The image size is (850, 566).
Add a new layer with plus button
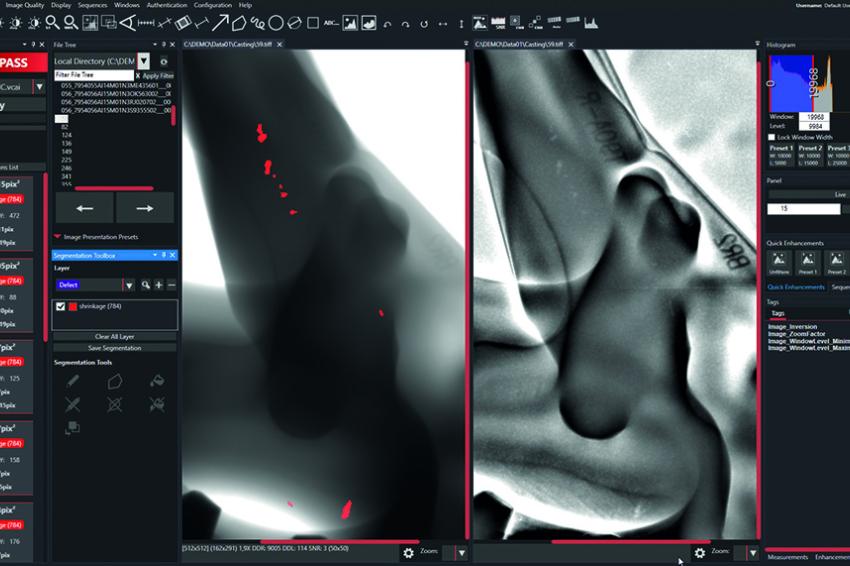click(x=159, y=285)
